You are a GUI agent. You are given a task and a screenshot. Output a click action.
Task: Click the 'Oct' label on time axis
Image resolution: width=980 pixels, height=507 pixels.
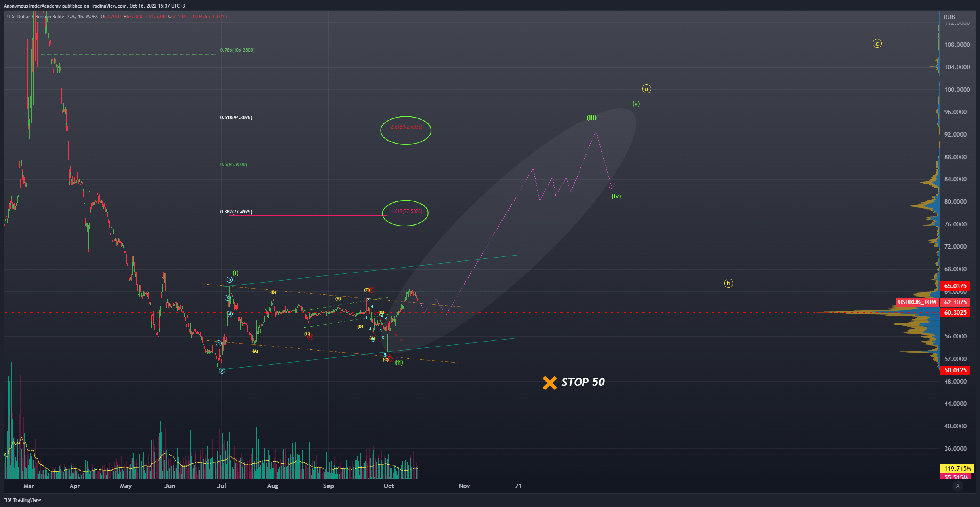pos(389,486)
